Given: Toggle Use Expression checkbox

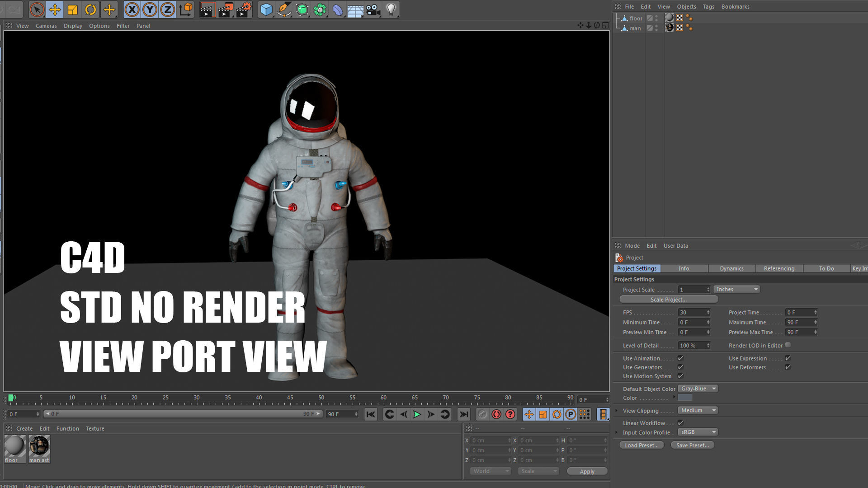Looking at the screenshot, I should (x=788, y=358).
